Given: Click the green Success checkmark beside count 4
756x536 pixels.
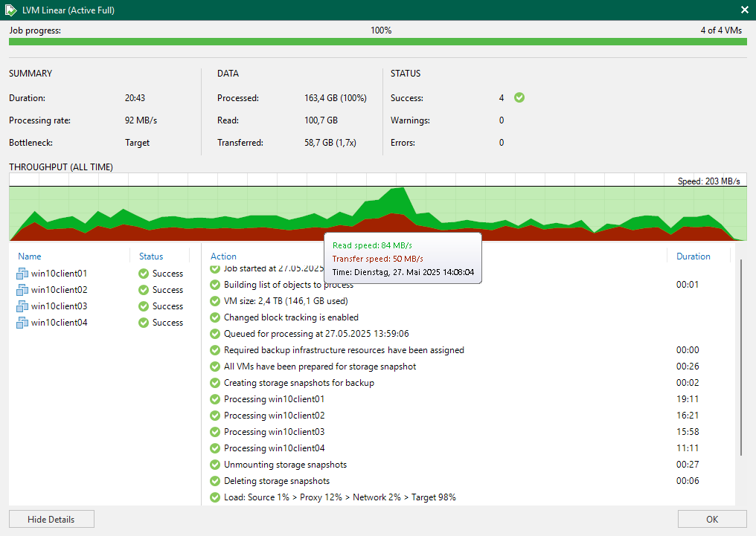Looking at the screenshot, I should tap(519, 98).
